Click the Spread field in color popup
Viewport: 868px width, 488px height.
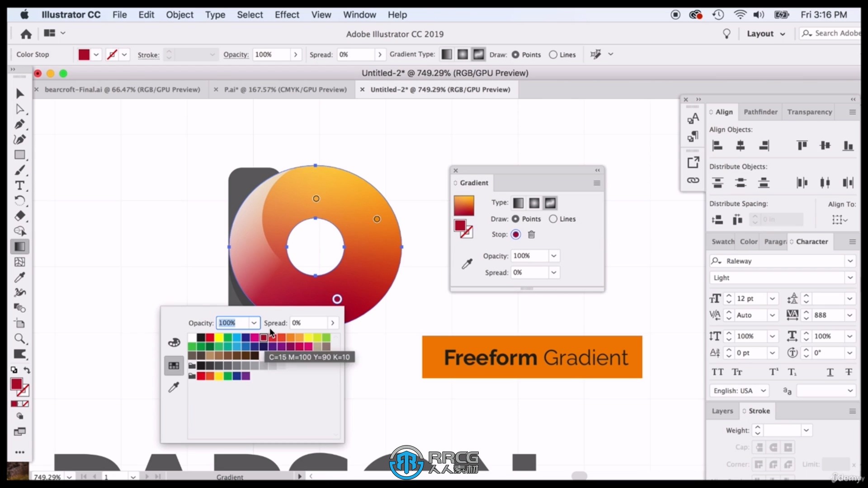click(309, 323)
